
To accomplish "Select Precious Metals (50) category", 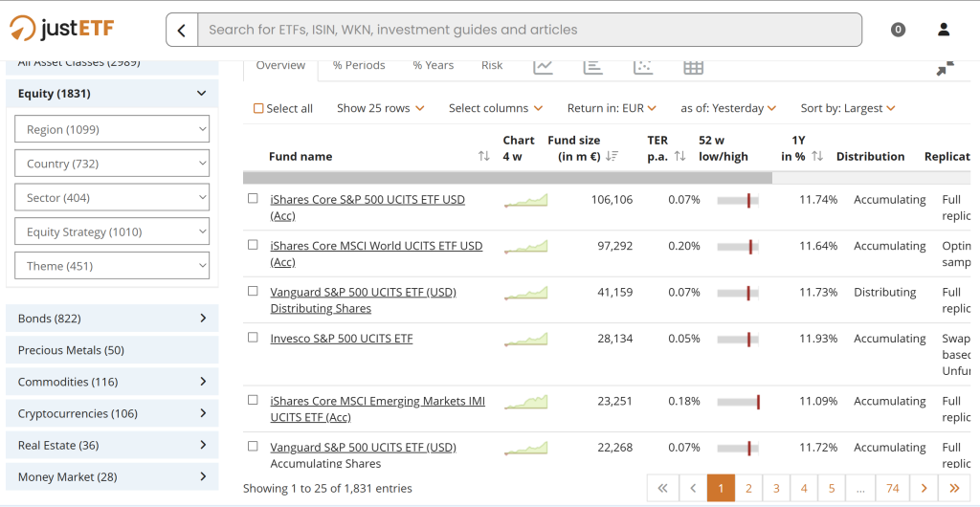I will [x=113, y=350].
